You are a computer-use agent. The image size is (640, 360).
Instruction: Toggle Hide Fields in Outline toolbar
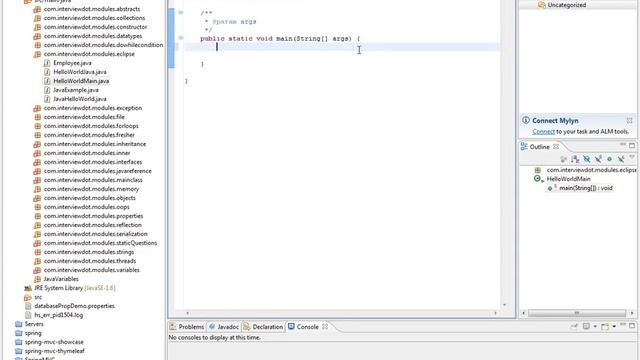(587, 159)
